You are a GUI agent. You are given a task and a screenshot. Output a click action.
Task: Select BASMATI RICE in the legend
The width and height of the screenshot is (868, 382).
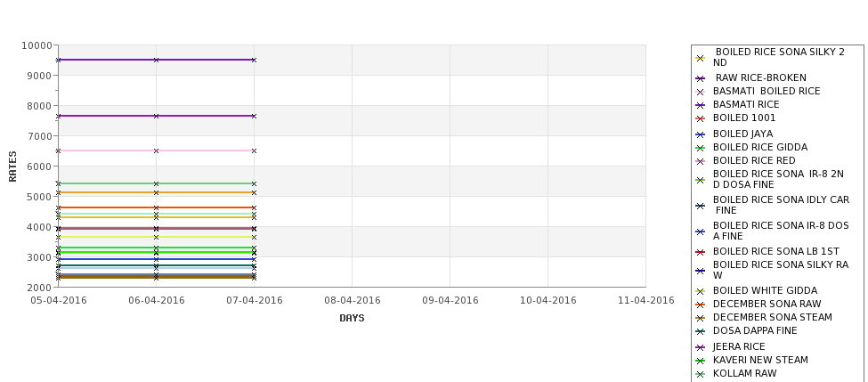746,105
